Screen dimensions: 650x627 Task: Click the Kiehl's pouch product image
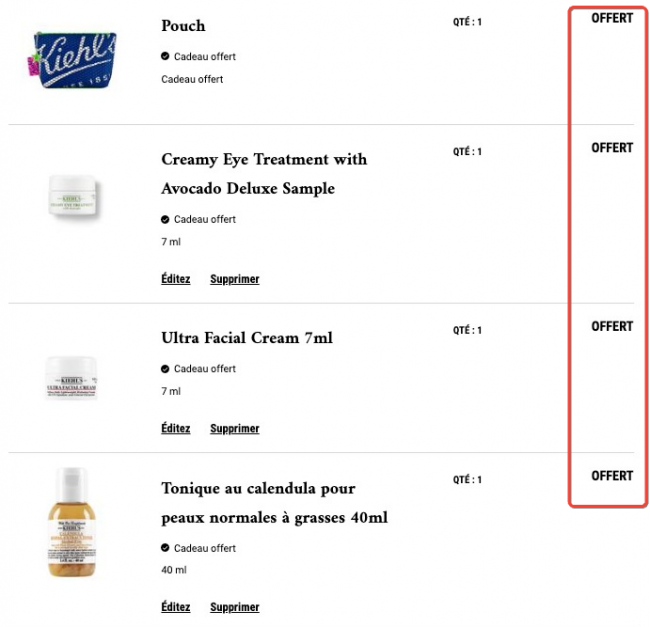pyautogui.click(x=72, y=59)
